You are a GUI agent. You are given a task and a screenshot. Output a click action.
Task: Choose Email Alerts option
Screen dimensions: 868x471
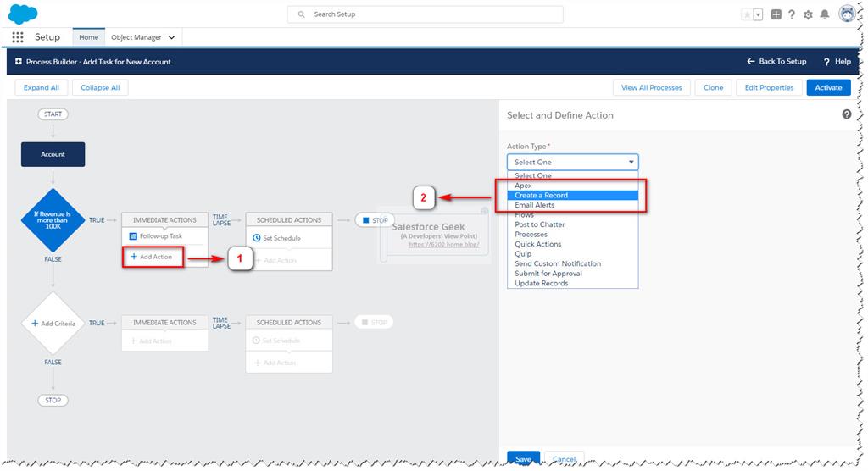(x=572, y=205)
